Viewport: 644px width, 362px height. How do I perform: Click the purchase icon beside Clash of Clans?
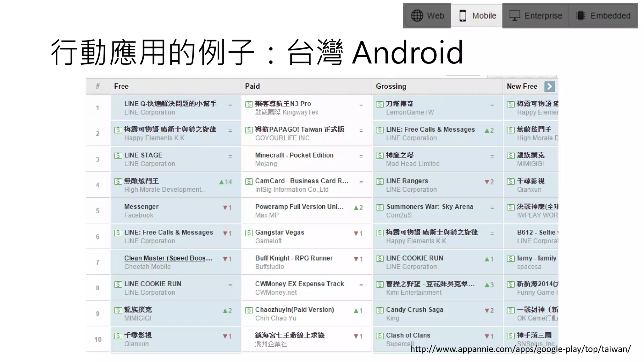point(380,336)
